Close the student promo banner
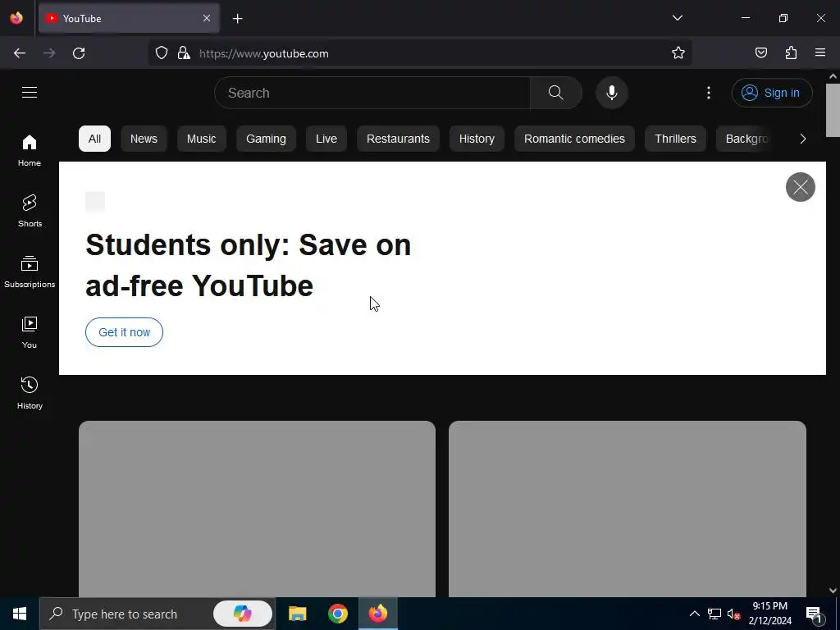The image size is (840, 630). click(x=801, y=187)
